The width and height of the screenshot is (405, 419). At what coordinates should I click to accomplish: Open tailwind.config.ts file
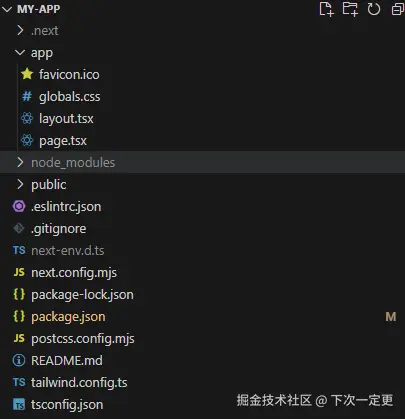click(x=79, y=383)
